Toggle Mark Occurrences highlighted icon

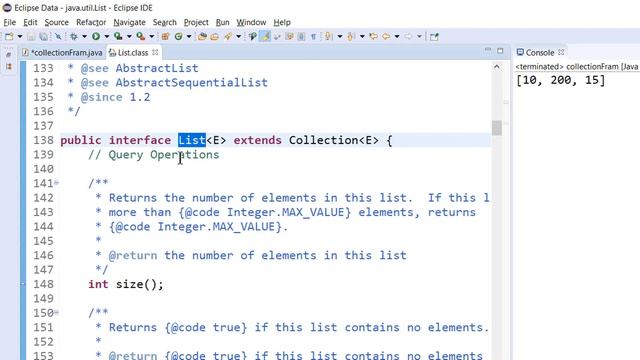(264, 36)
